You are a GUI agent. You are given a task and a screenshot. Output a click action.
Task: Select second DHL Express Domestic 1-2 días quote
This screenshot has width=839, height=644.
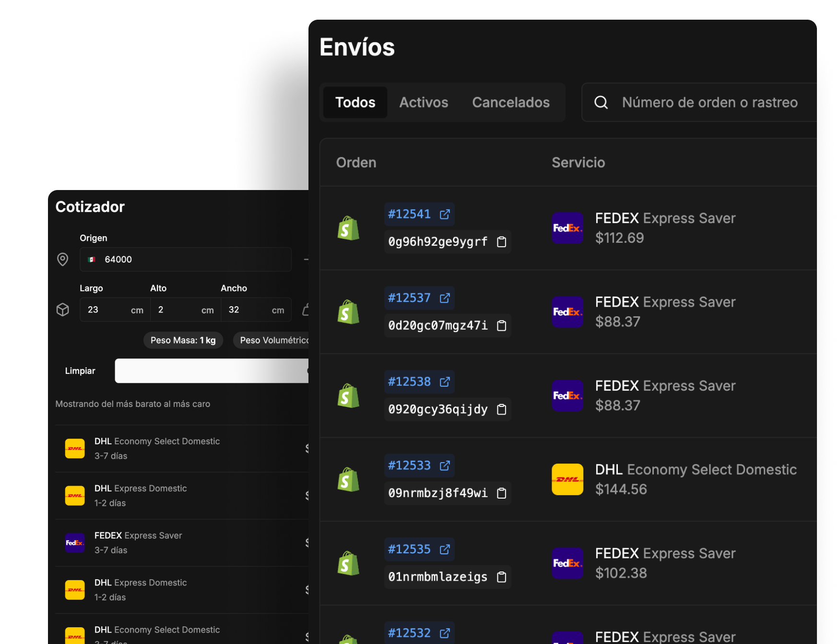(x=182, y=590)
